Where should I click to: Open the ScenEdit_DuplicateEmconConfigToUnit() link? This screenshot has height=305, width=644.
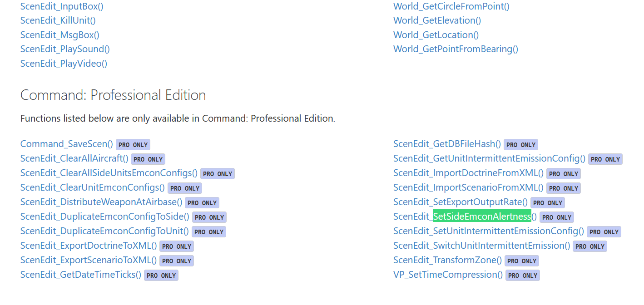coord(104,231)
